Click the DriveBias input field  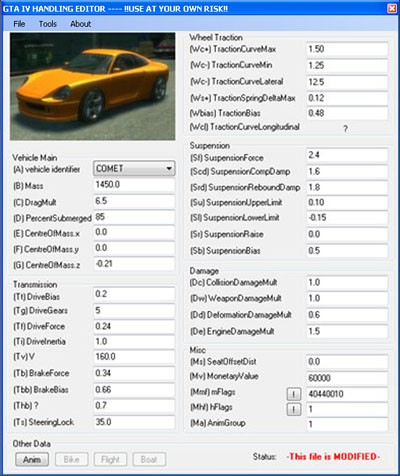(134, 294)
